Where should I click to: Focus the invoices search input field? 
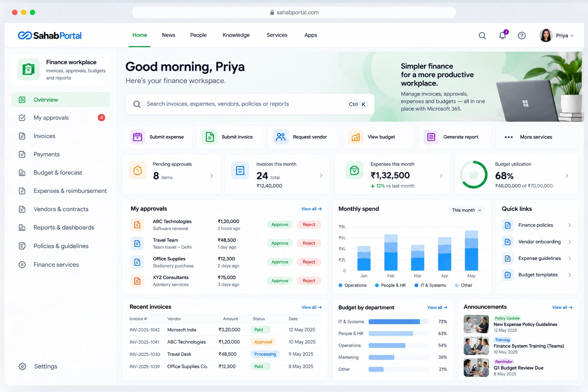250,104
